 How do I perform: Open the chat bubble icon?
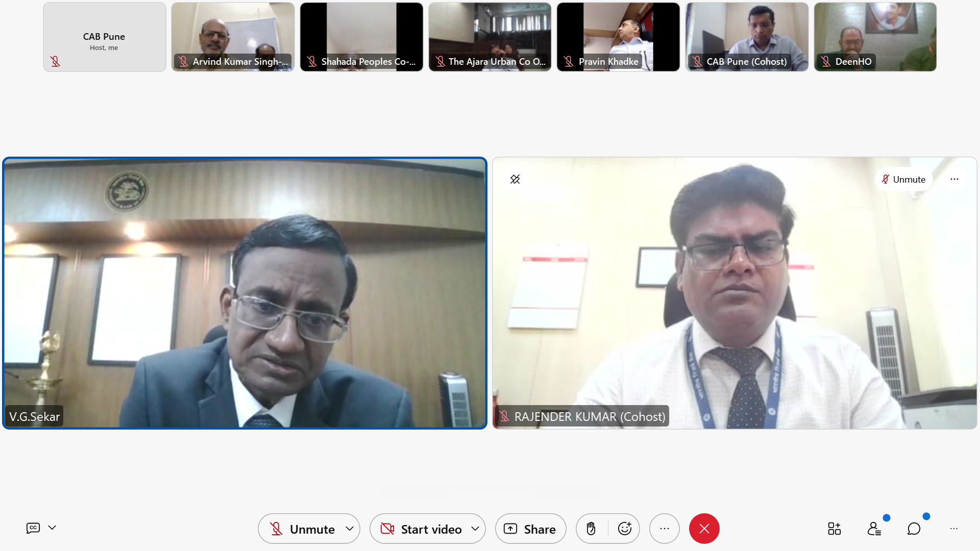pos(914,529)
